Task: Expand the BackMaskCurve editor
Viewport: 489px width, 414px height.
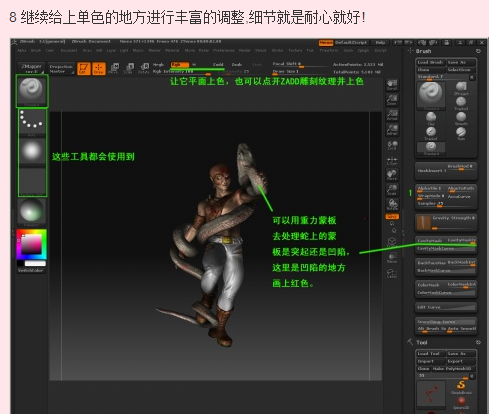Action: pos(446,270)
